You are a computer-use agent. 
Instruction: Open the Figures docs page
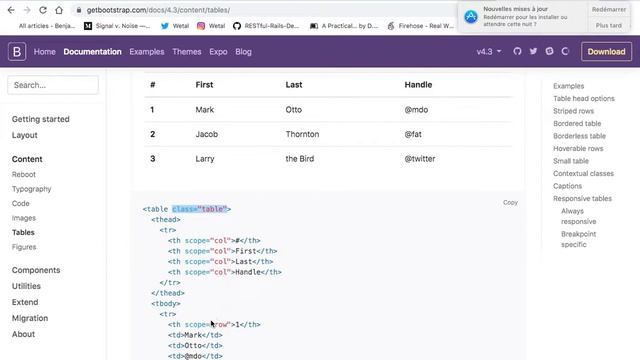click(x=24, y=247)
